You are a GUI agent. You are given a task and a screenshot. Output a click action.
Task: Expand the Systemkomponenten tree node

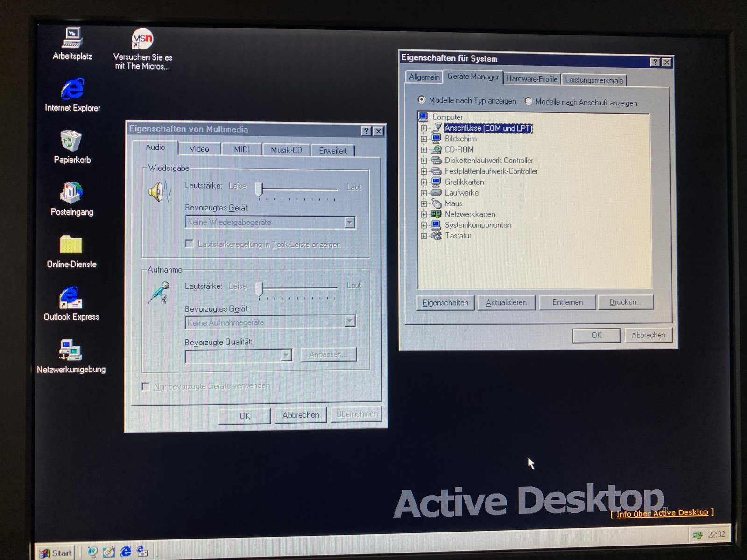tap(424, 225)
